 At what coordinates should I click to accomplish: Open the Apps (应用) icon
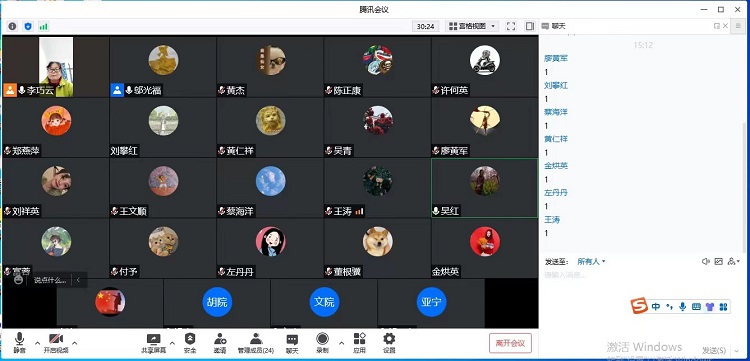pos(359,343)
